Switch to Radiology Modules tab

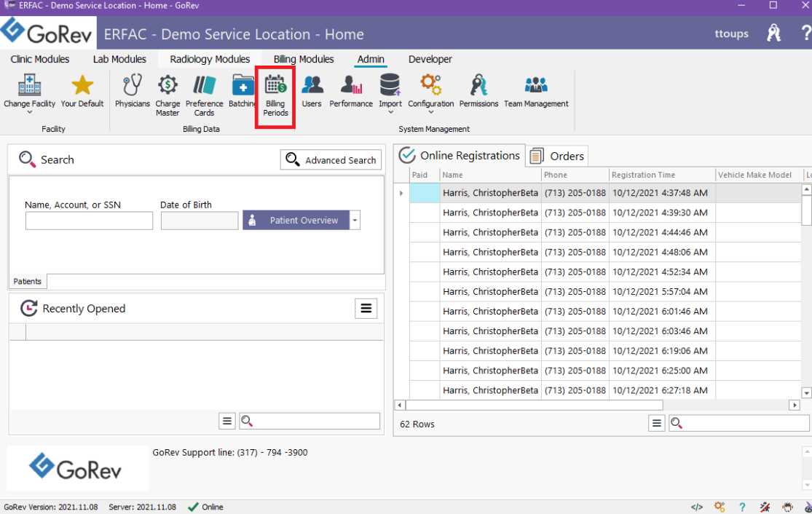point(210,59)
